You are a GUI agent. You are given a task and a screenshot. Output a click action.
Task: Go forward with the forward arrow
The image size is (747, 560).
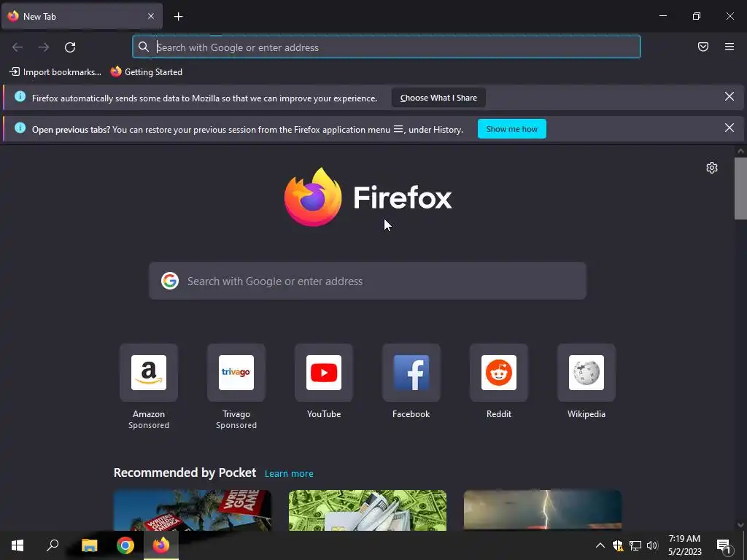(44, 47)
